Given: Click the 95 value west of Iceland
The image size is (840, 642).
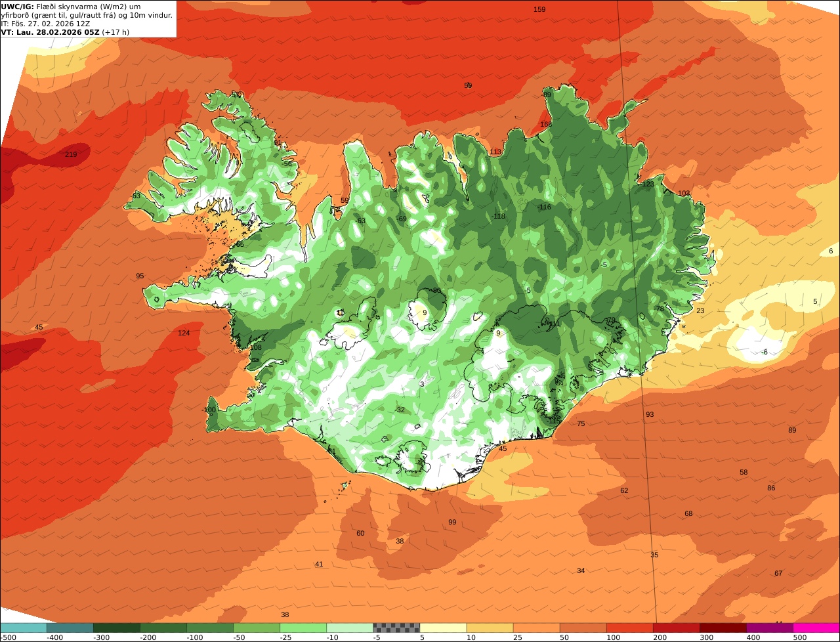Looking at the screenshot, I should click(x=140, y=276).
